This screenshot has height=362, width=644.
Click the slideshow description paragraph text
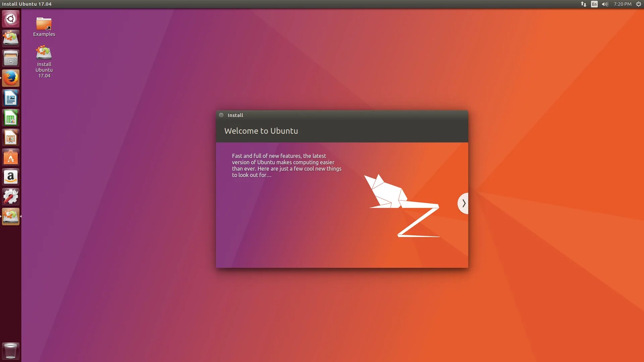[x=286, y=165]
